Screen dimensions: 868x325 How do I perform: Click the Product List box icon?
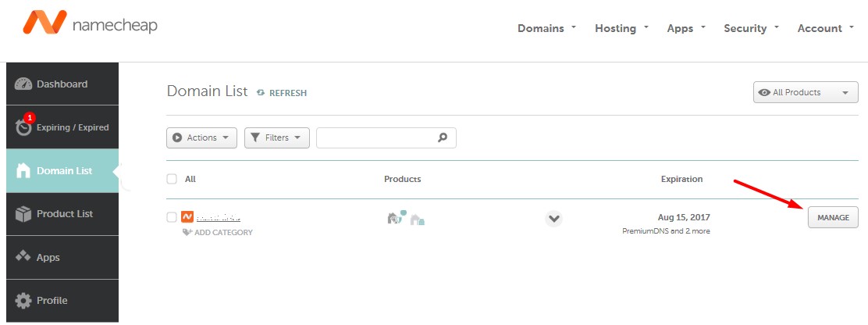[x=23, y=214]
